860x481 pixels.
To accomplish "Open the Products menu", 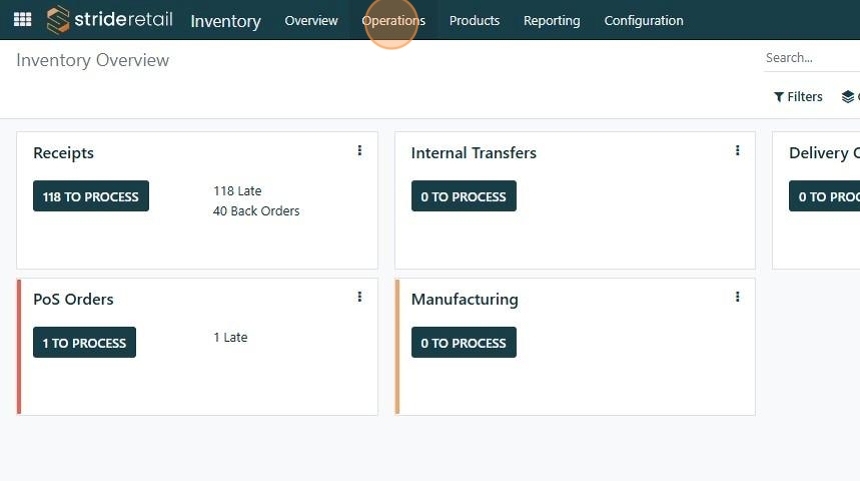I will [474, 21].
